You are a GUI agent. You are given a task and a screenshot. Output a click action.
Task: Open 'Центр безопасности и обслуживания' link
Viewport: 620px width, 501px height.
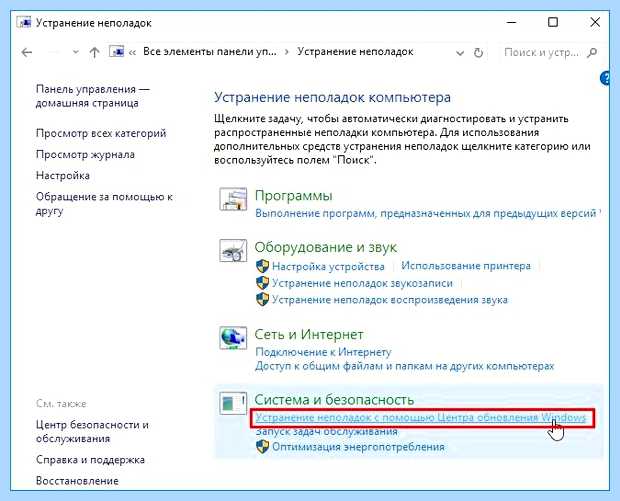92,431
